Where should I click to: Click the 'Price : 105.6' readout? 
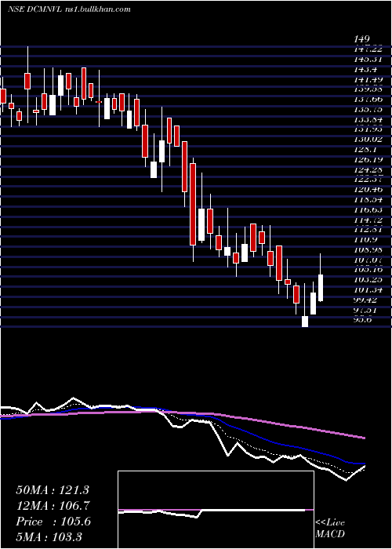pyautogui.click(x=53, y=522)
